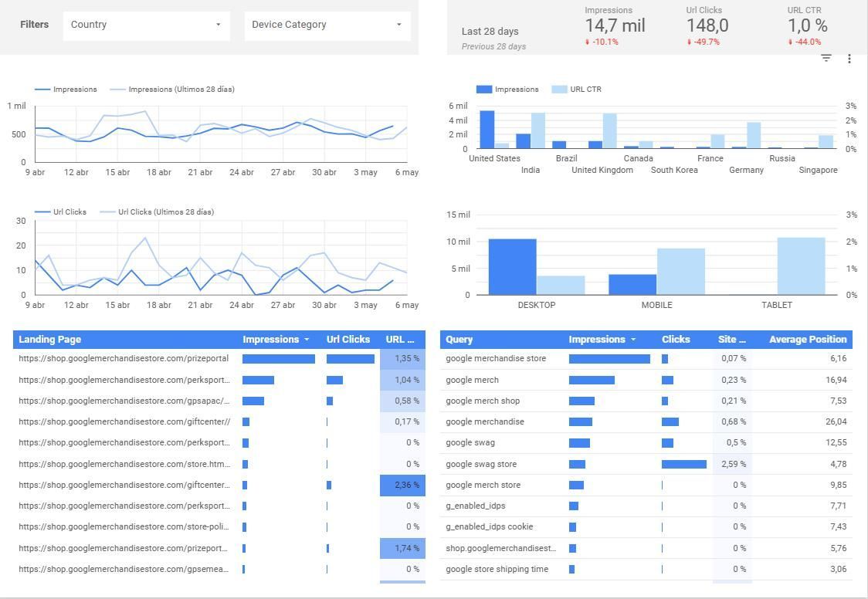Select the prizeportal landing page row
Viewport: 868px width, 599px height.
tap(219, 358)
